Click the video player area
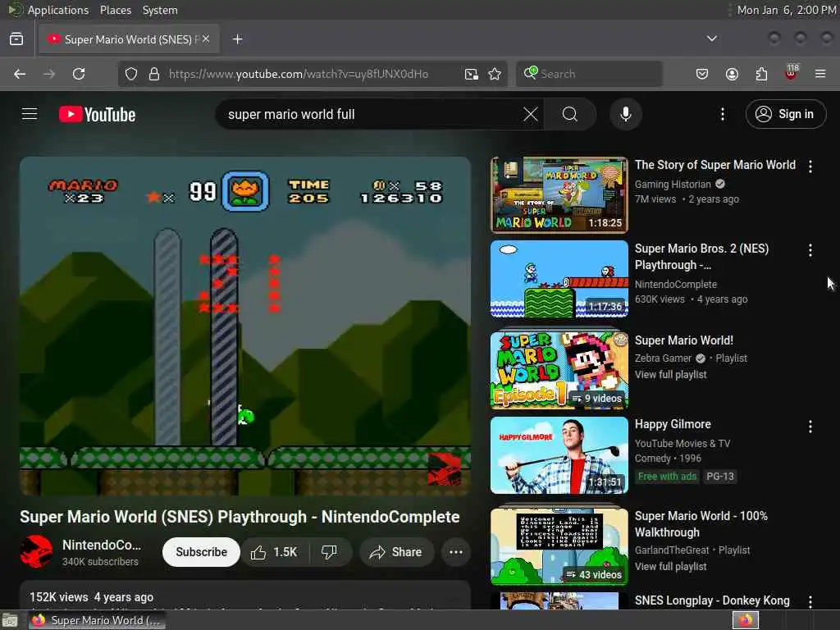The height and width of the screenshot is (630, 840). pyautogui.click(x=245, y=326)
